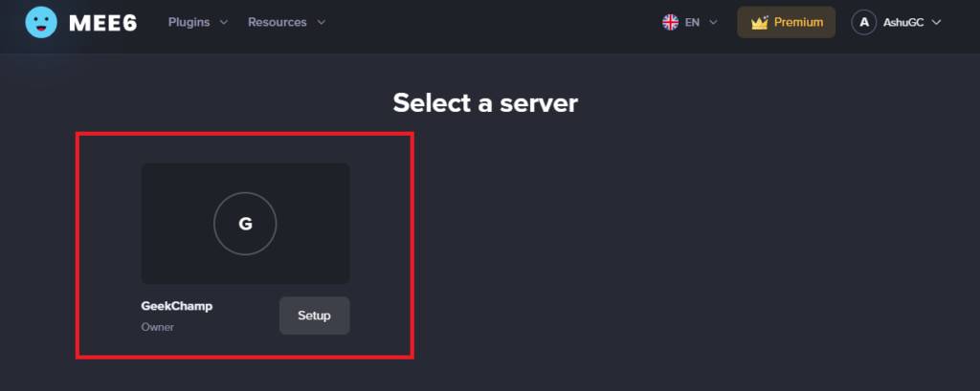Click the Owner role label
Image resolution: width=980 pixels, height=391 pixels.
coord(157,327)
